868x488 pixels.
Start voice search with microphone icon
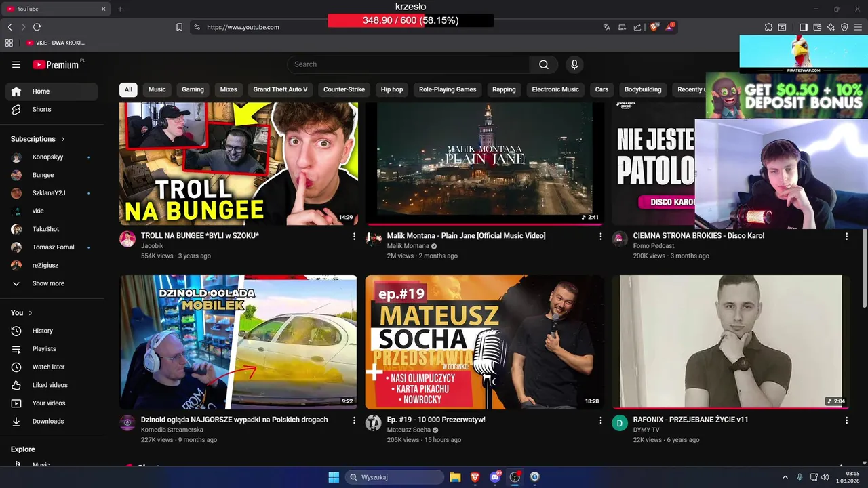point(574,64)
